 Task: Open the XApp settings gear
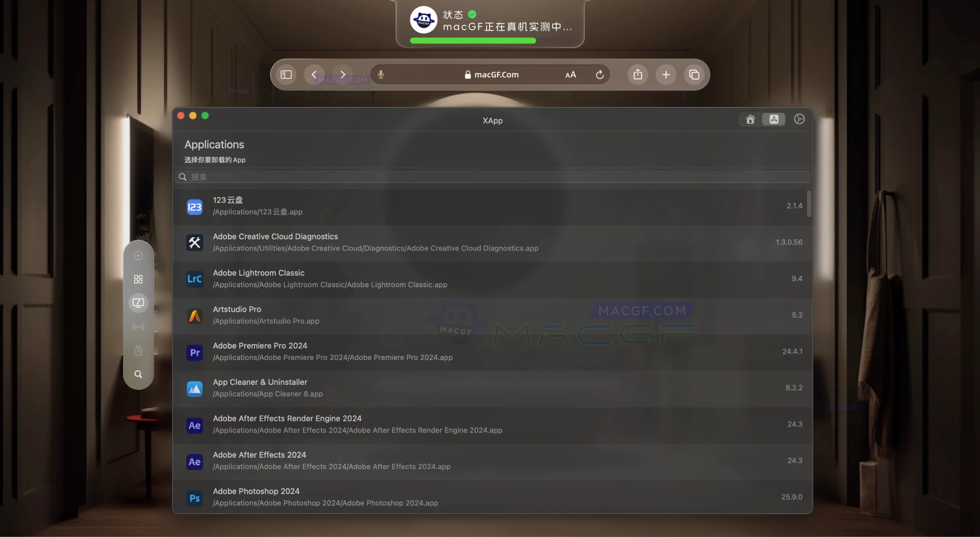click(x=799, y=119)
